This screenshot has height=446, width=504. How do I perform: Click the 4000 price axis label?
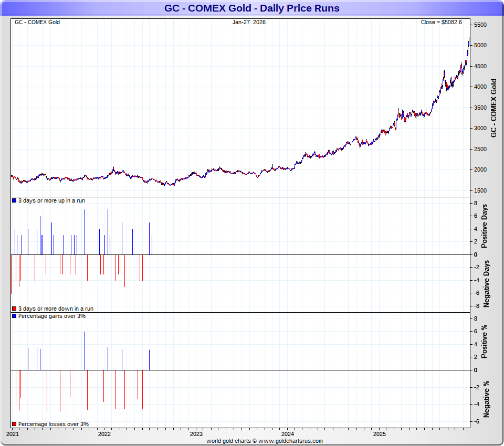click(x=480, y=87)
